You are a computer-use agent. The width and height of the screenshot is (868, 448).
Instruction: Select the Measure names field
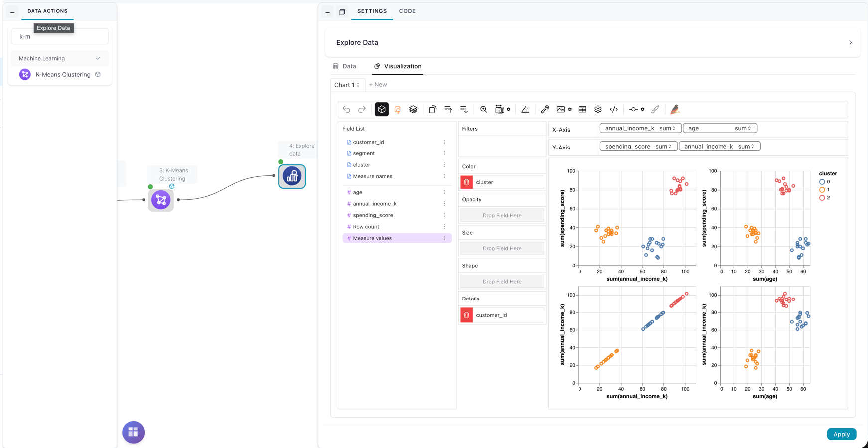[x=397, y=176]
